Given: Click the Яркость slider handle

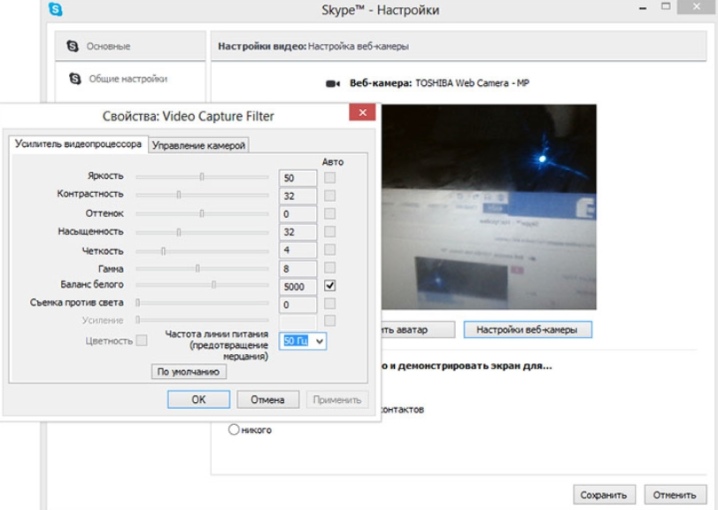Looking at the screenshot, I should (x=202, y=177).
